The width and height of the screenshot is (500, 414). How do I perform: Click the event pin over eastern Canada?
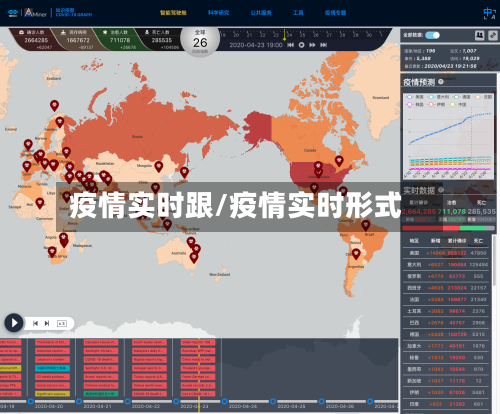(339, 161)
